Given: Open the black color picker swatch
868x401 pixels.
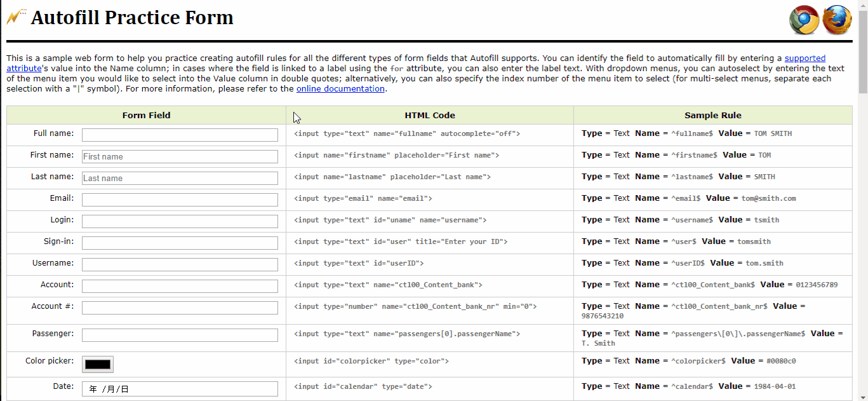Looking at the screenshot, I should tap(98, 364).
